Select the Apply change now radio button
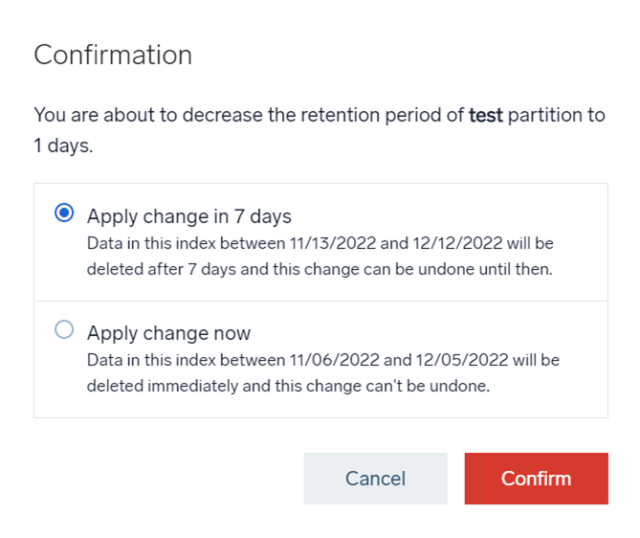The image size is (640, 538). tap(64, 329)
